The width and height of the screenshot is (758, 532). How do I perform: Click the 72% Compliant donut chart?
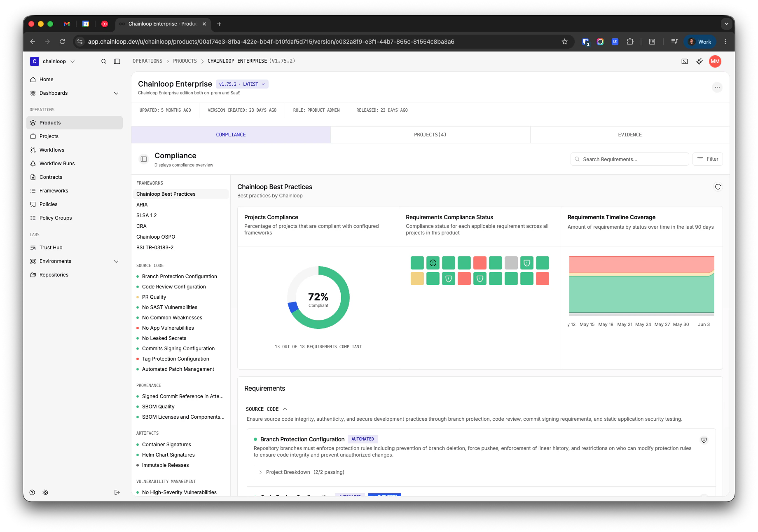(318, 298)
